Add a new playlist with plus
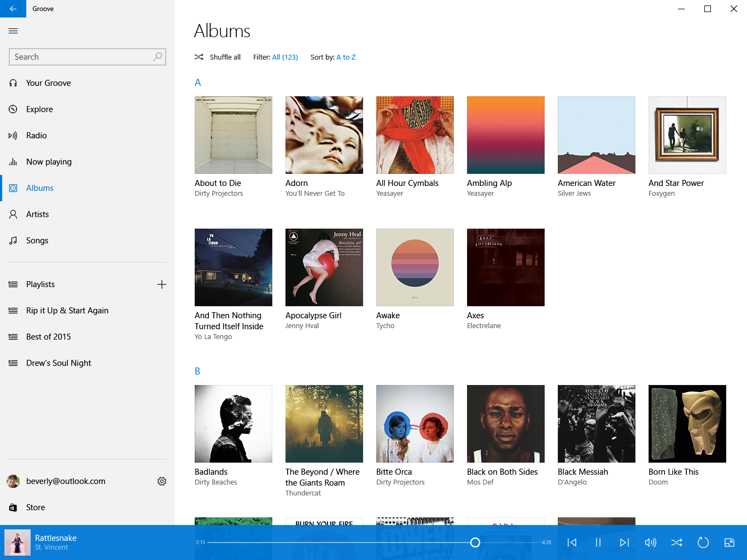The width and height of the screenshot is (747, 560). tap(162, 284)
